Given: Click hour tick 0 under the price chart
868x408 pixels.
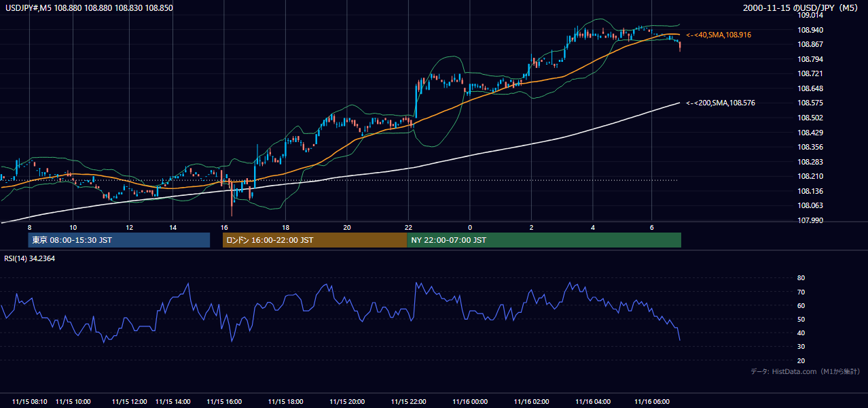Looking at the screenshot, I should point(470,227).
